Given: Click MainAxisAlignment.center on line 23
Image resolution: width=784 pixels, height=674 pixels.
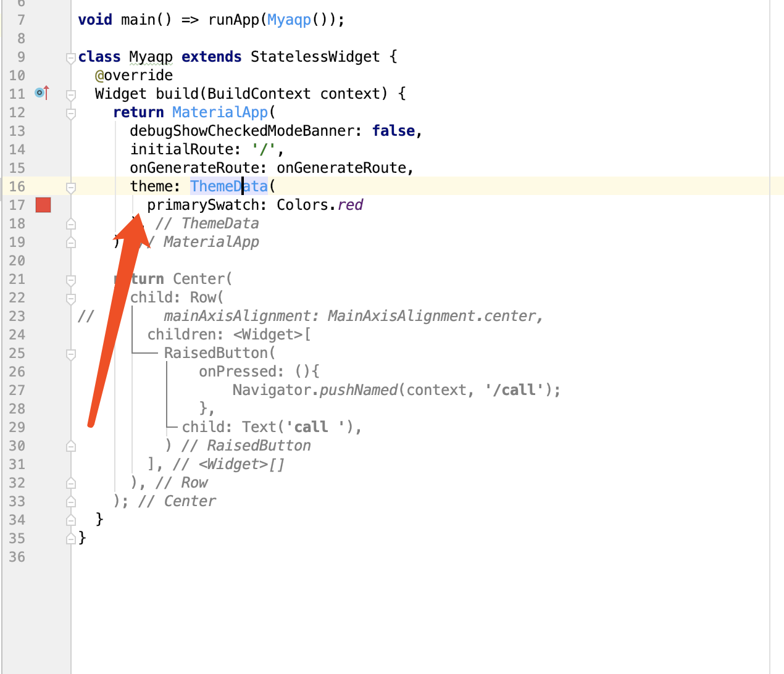Looking at the screenshot, I should pyautogui.click(x=431, y=316).
